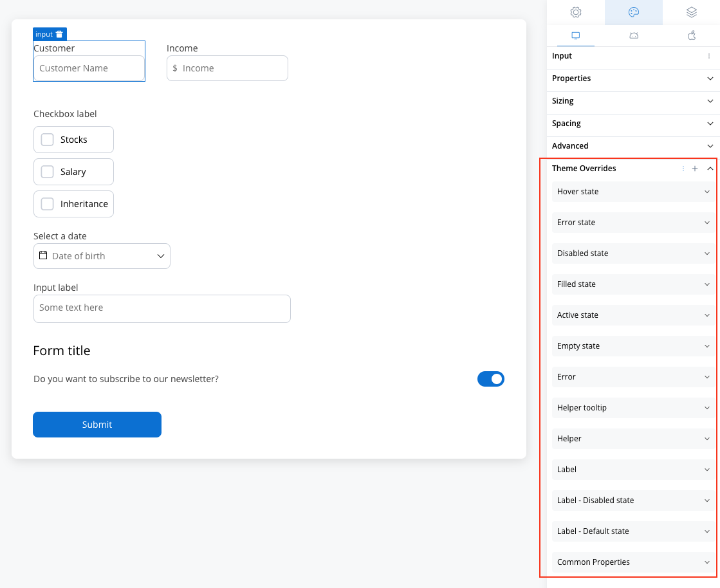Viewport: 720px width, 588px height.
Task: Expand Active state override
Action: (633, 315)
